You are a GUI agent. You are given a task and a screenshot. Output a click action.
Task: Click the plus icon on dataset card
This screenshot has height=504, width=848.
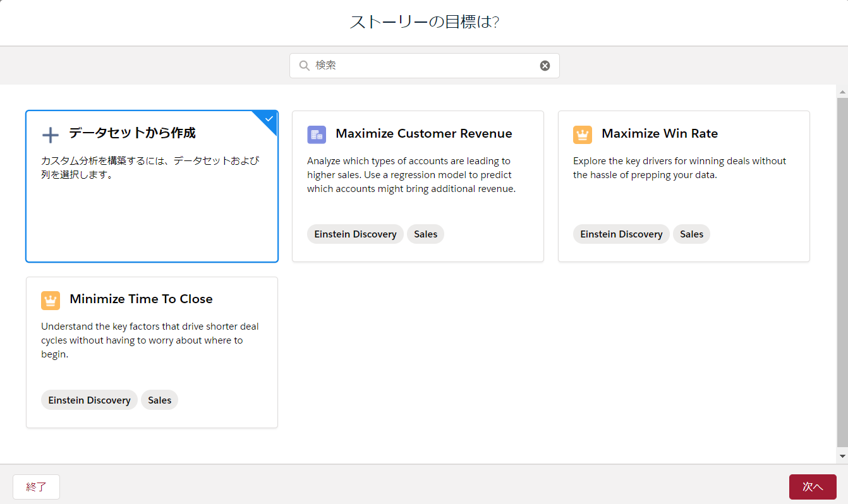[50, 135]
